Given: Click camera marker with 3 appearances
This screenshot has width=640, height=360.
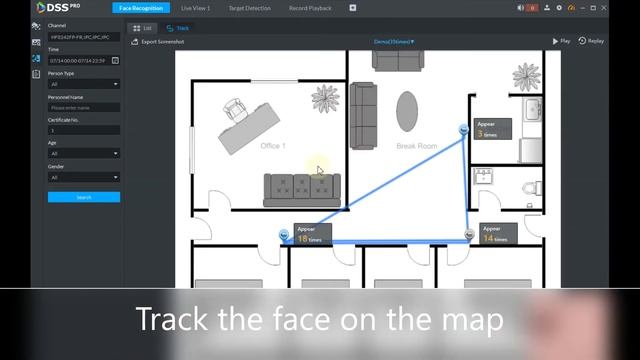Looking at the screenshot, I should (x=463, y=130).
